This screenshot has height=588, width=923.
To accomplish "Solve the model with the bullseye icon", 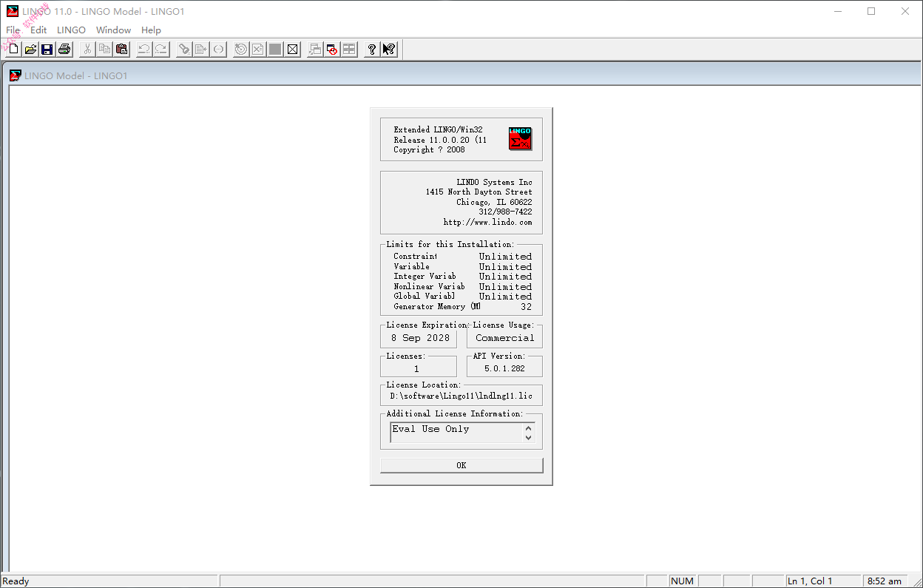I will pyautogui.click(x=241, y=50).
